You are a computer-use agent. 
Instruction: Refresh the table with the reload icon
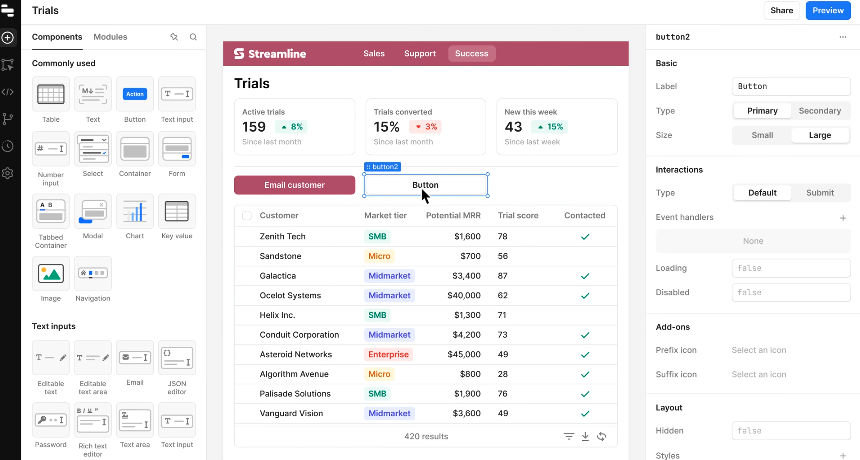[x=601, y=436]
